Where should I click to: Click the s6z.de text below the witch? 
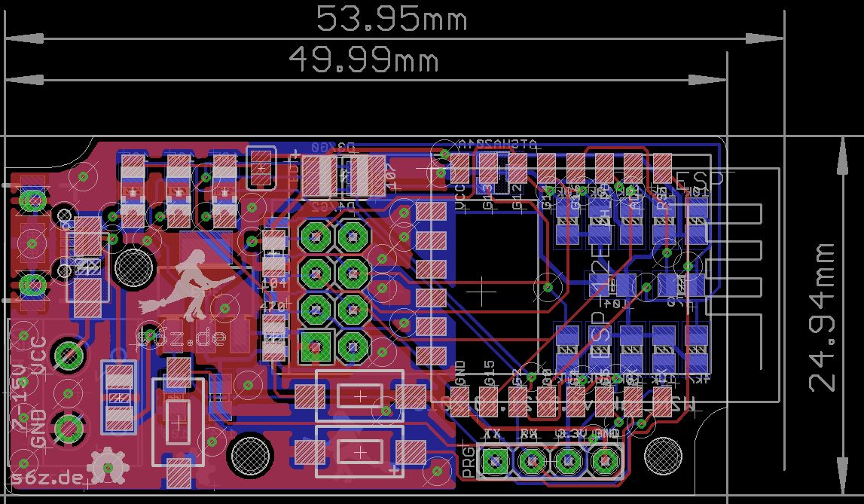(182, 337)
